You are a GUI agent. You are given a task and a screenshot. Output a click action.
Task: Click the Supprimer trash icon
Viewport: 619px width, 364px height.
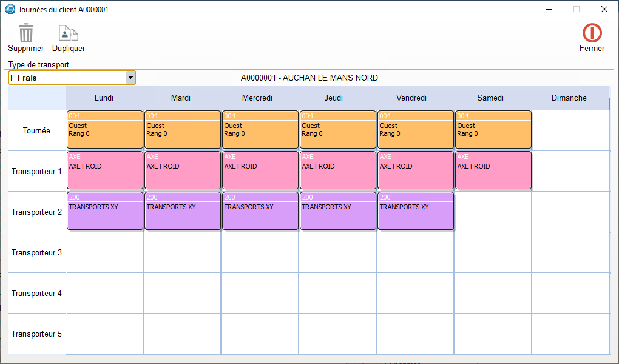point(25,33)
